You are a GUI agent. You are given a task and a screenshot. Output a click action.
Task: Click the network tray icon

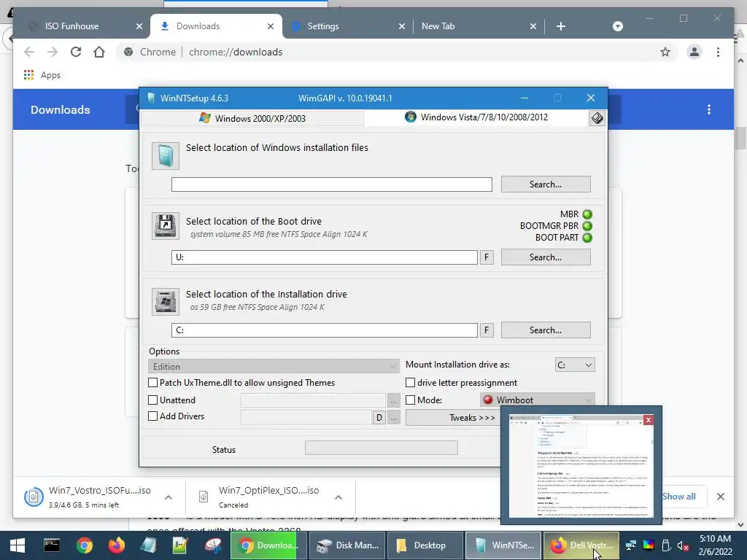coord(631,545)
